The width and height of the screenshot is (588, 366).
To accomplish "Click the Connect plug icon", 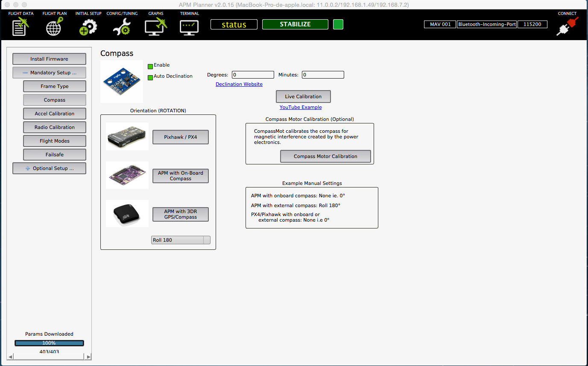I will pos(567,26).
